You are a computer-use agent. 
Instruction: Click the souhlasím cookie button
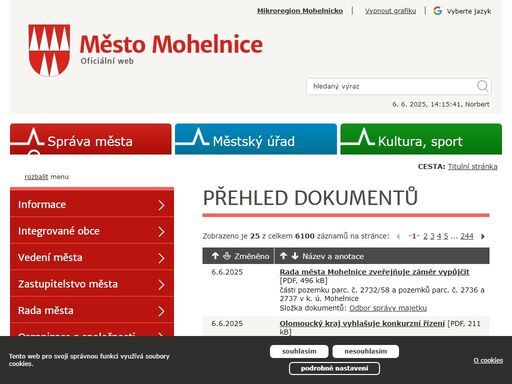tap(299, 351)
